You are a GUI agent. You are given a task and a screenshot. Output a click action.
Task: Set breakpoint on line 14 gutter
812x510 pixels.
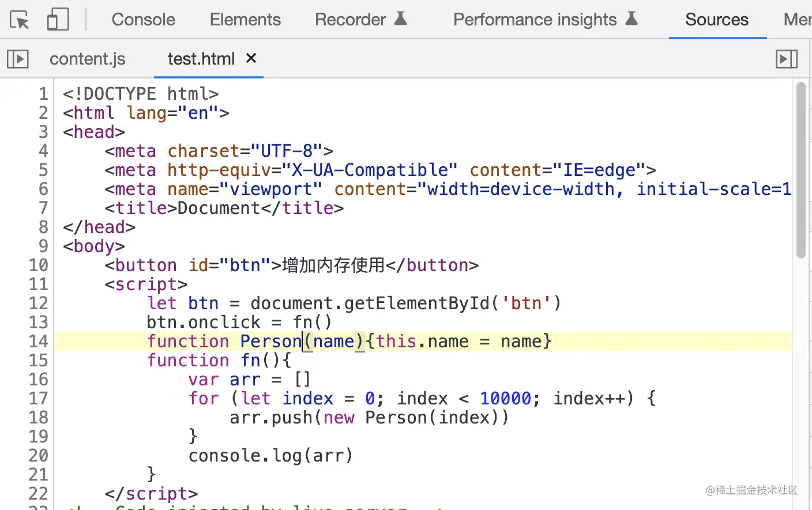[x=38, y=342]
